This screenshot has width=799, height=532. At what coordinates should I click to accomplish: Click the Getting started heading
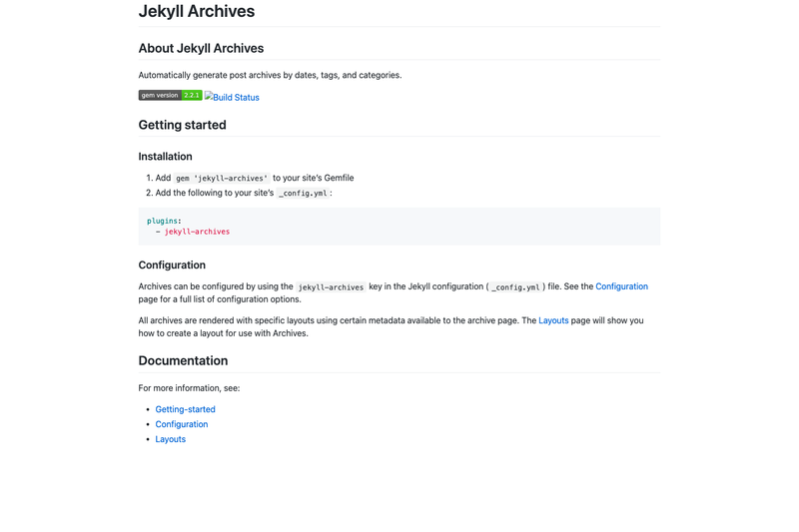tap(182, 125)
